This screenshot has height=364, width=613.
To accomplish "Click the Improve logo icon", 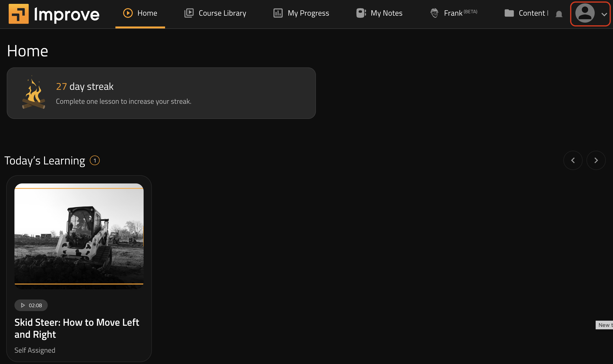I will [19, 14].
